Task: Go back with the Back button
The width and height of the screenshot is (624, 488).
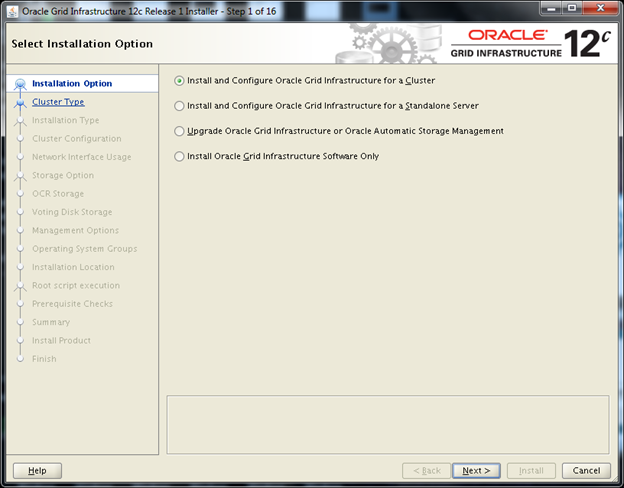Action: tap(426, 470)
